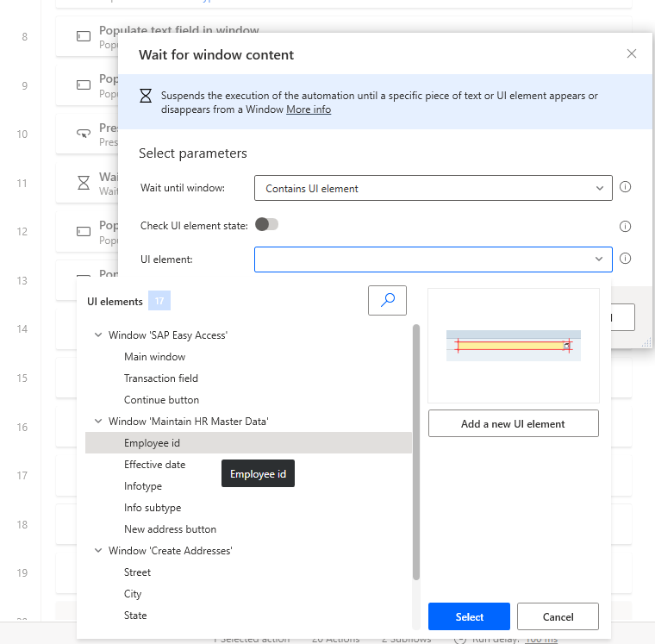Click text field icon on flow step 8
655x644 pixels.
pyautogui.click(x=84, y=36)
